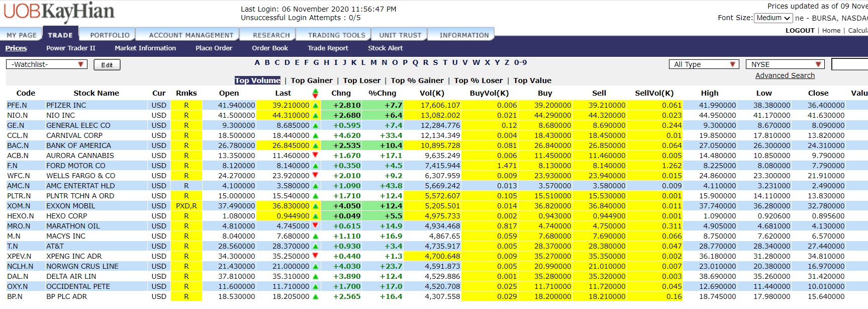
Task: Select Power Trader II submenu item
Action: (71, 48)
